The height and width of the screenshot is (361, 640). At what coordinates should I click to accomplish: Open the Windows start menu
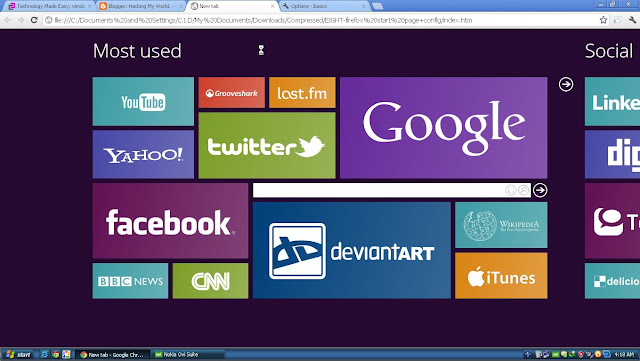[18, 354]
